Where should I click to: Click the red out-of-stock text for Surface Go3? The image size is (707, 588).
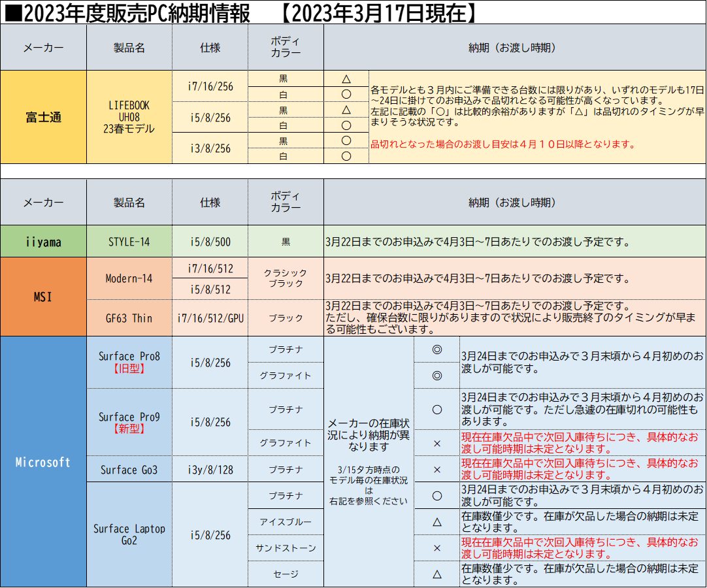pyautogui.click(x=580, y=469)
